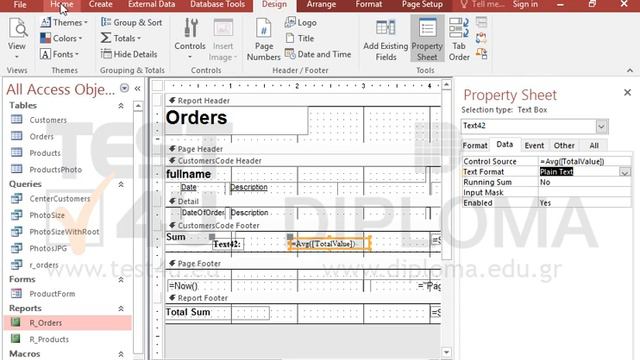Open the Orders table
The height and width of the screenshot is (360, 640).
coord(41,136)
